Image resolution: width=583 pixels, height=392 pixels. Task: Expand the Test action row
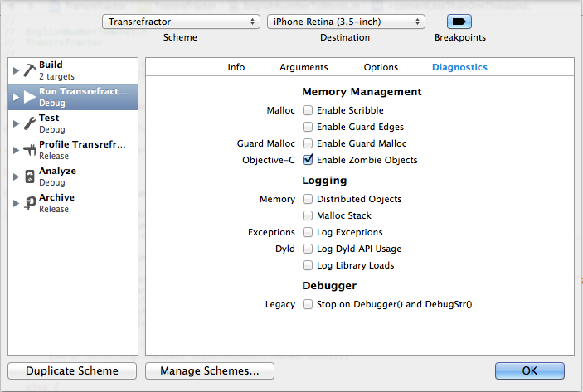point(16,123)
